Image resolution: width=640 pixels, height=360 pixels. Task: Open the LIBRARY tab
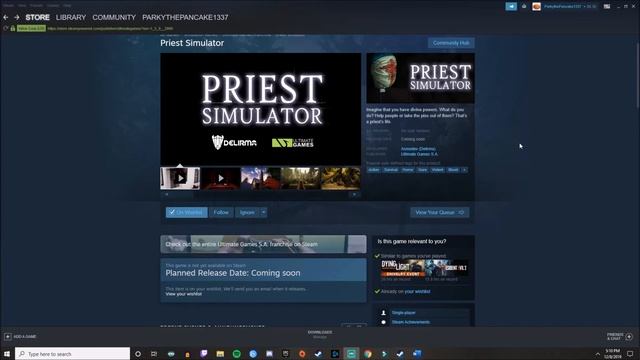tap(71, 18)
